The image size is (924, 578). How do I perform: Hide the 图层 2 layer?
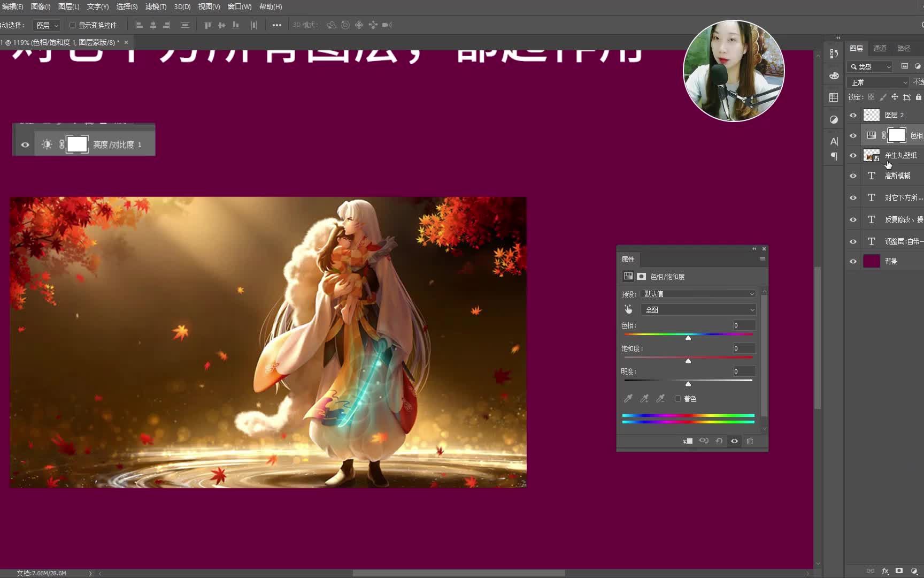coord(853,115)
